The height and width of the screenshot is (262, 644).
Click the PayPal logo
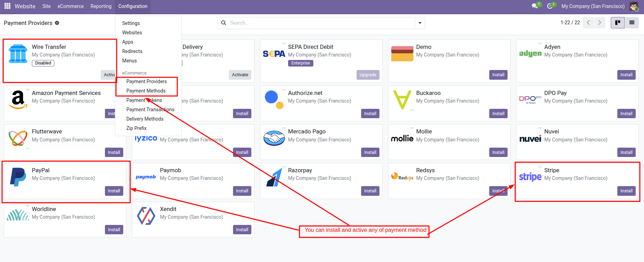point(18,177)
